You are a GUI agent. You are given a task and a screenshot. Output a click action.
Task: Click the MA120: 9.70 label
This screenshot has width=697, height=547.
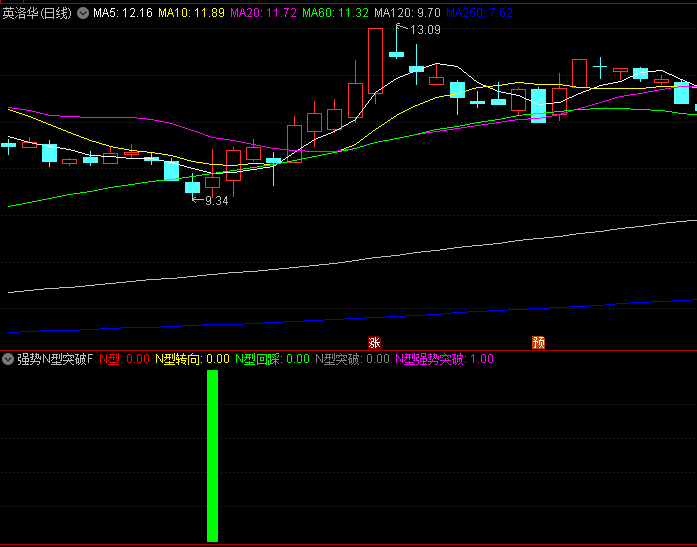click(407, 13)
